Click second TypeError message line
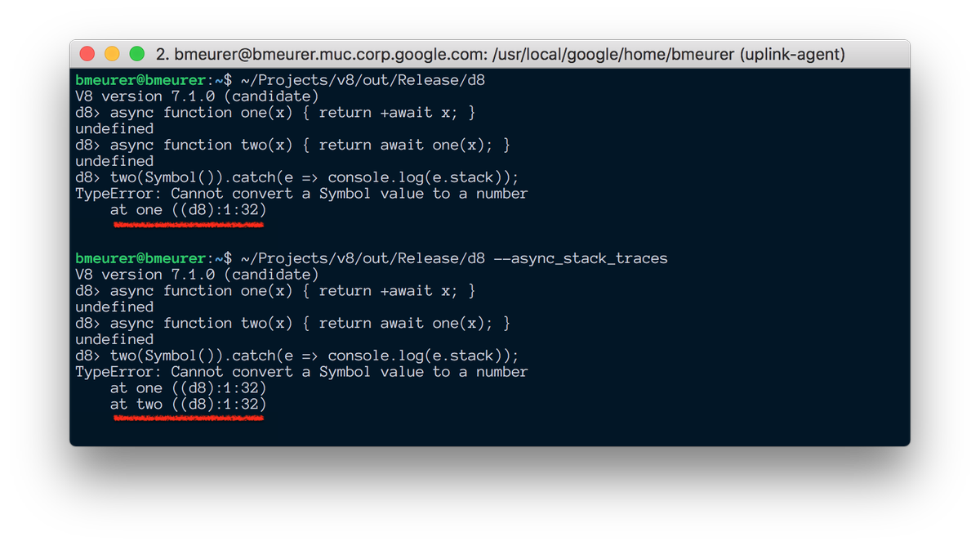Image resolution: width=980 pixels, height=546 pixels. click(301, 372)
